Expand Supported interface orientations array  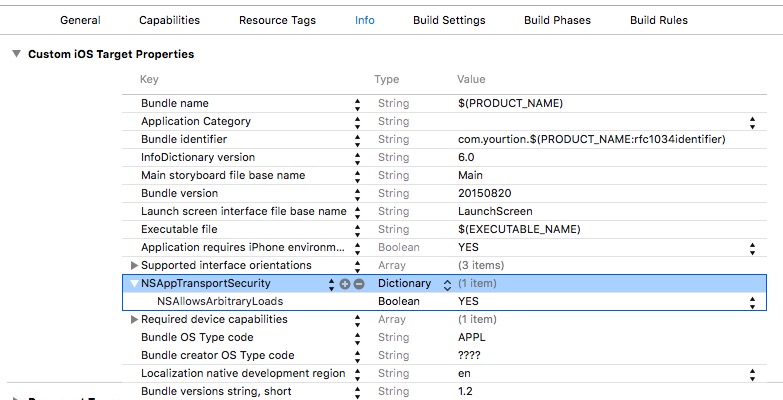[135, 266]
